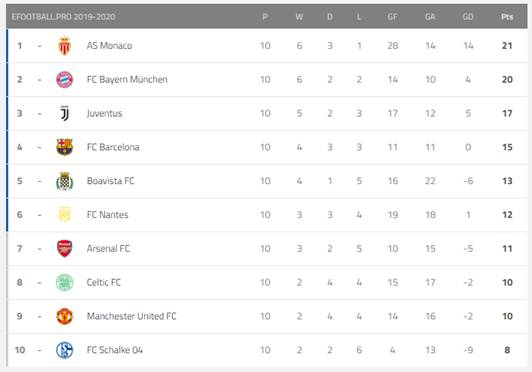
Task: Select the FC Schalke 04 logo
Action: (64, 350)
